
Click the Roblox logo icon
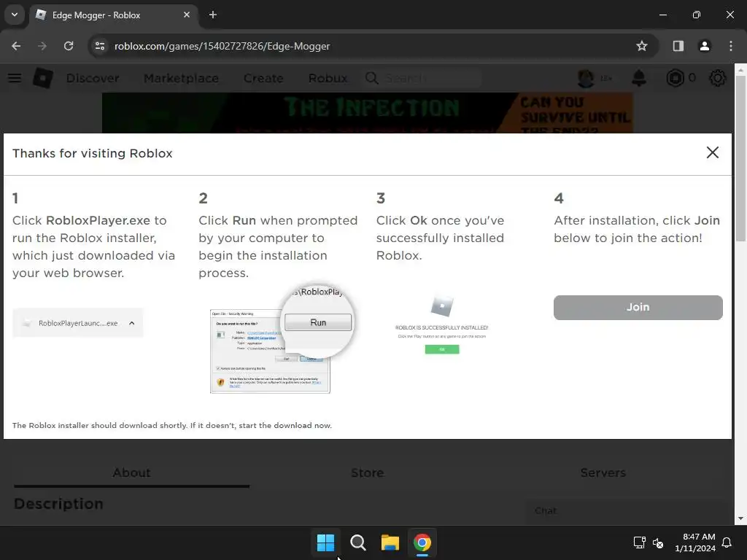coord(43,78)
